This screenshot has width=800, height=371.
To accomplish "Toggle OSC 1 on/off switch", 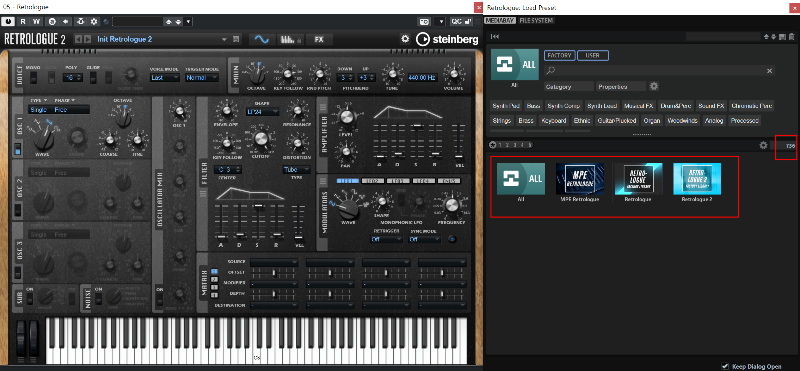I will pyautogui.click(x=18, y=150).
